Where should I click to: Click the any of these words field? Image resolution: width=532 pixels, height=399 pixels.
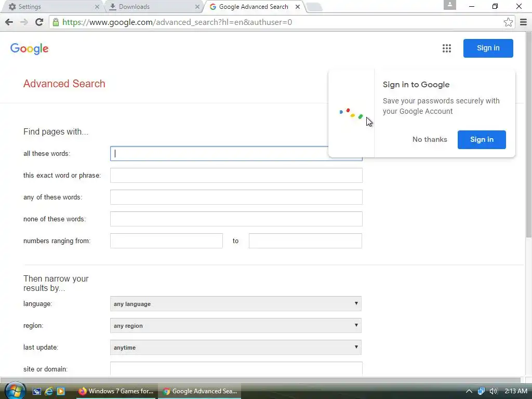(236, 197)
